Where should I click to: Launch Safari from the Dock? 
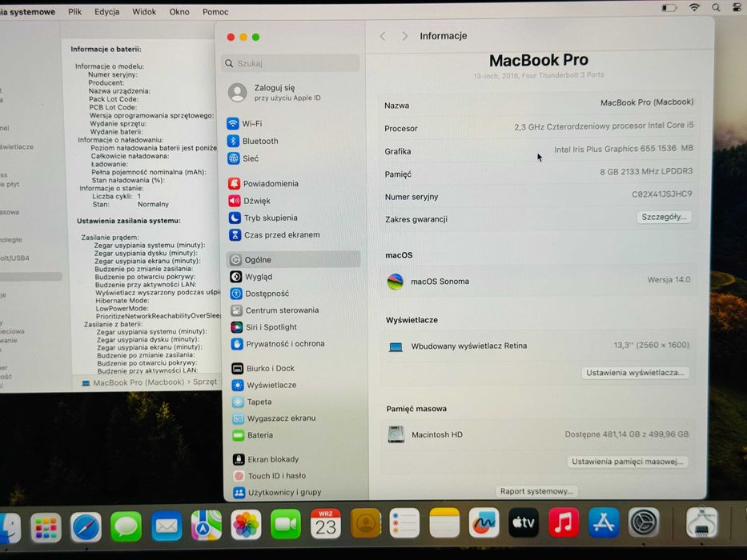[x=86, y=526]
